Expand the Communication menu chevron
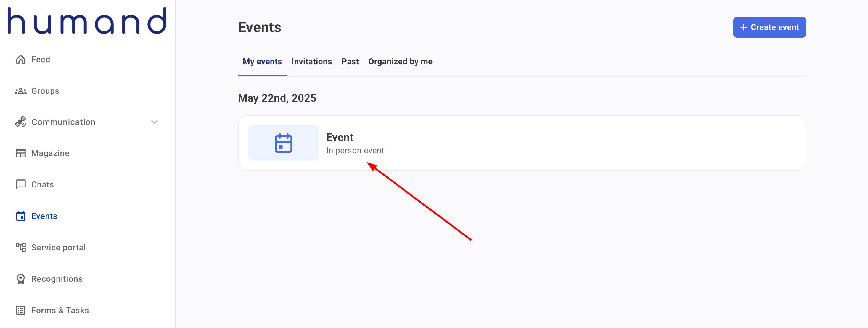This screenshot has height=328, width=868. (x=154, y=122)
